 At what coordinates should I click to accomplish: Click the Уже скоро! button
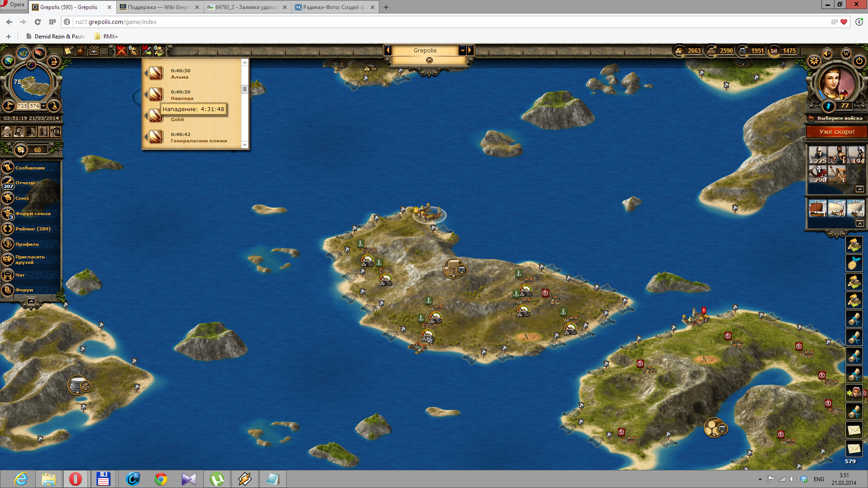coord(837,131)
